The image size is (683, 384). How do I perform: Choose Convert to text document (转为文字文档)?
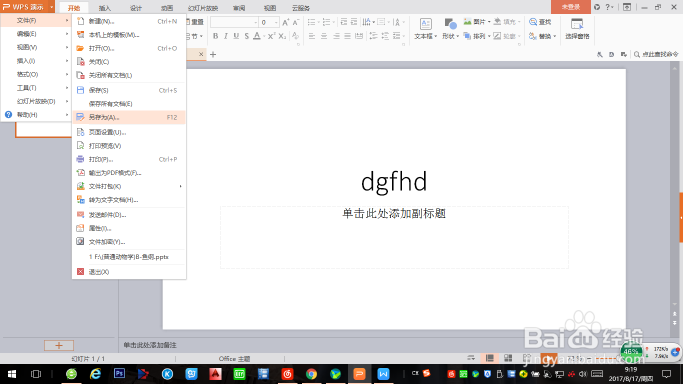click(x=129, y=199)
